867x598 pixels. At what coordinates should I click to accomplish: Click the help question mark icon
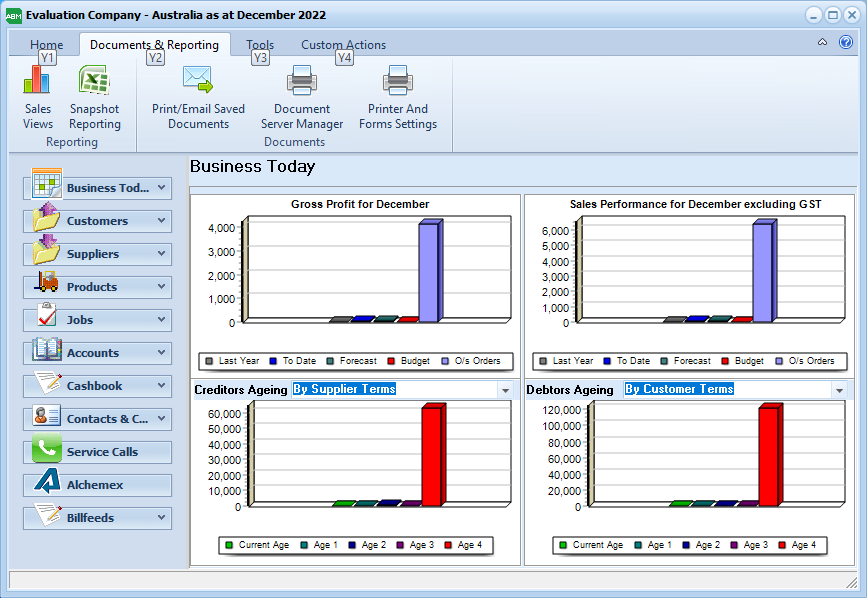(846, 43)
